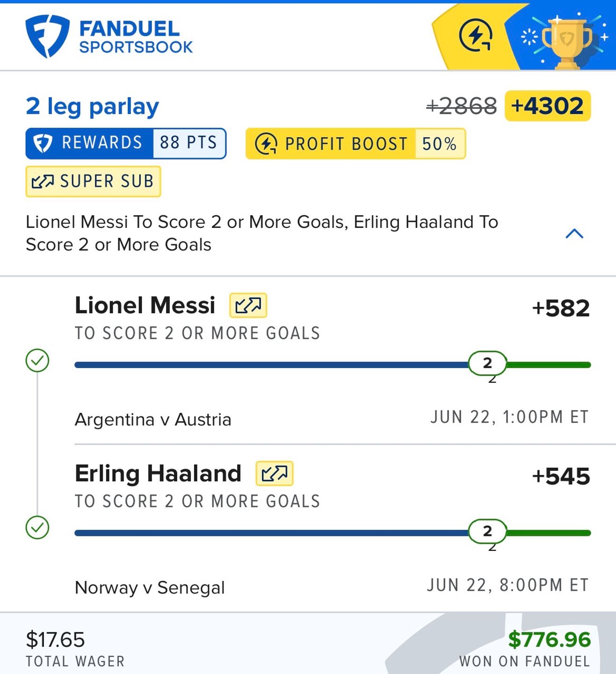Tap the 88 PTS rewards label
This screenshot has width=616, height=674.
(189, 143)
